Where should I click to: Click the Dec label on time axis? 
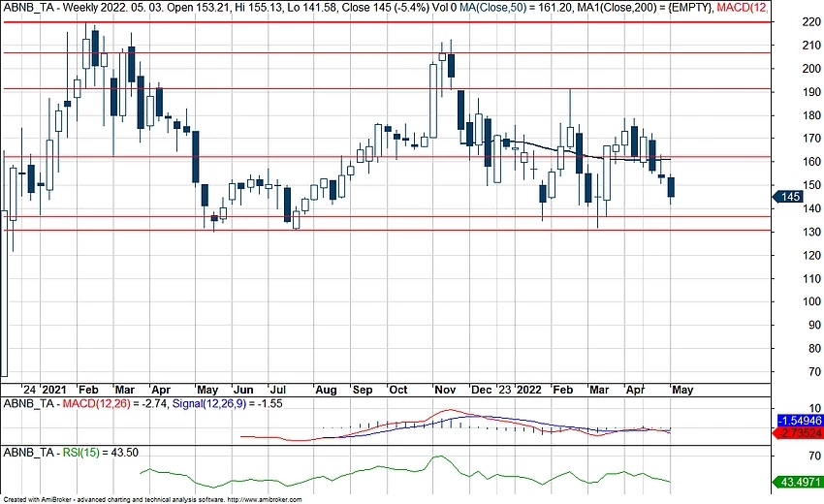pyautogui.click(x=482, y=390)
